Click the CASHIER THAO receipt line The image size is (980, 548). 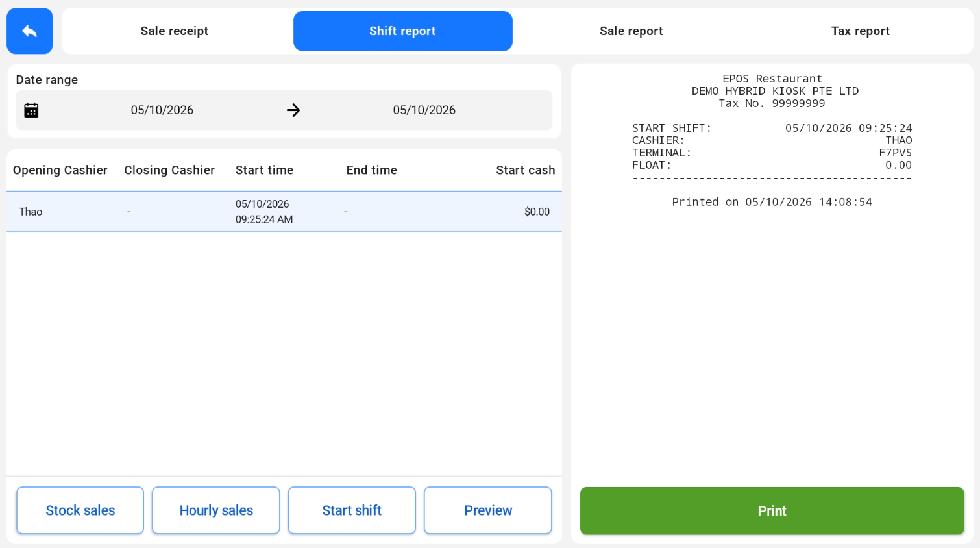(772, 140)
